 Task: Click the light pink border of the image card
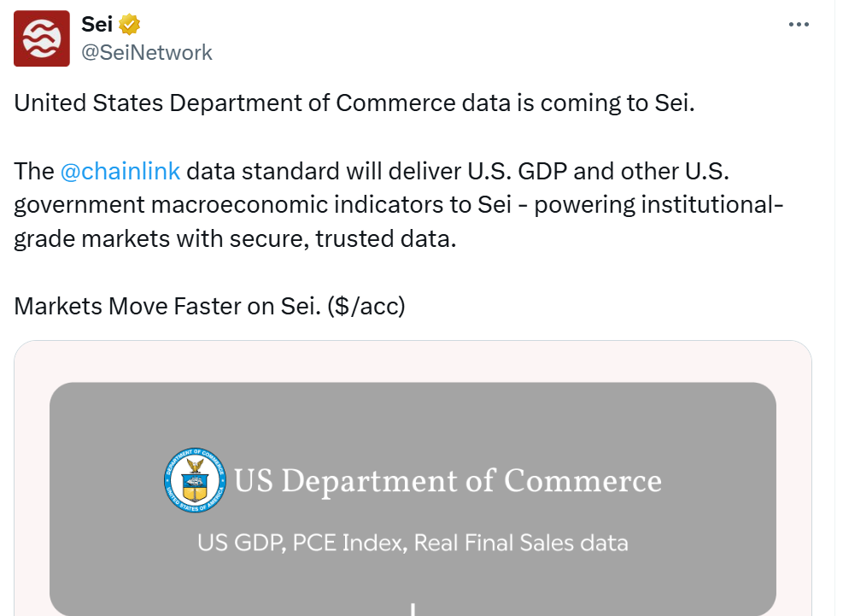pyautogui.click(x=413, y=361)
